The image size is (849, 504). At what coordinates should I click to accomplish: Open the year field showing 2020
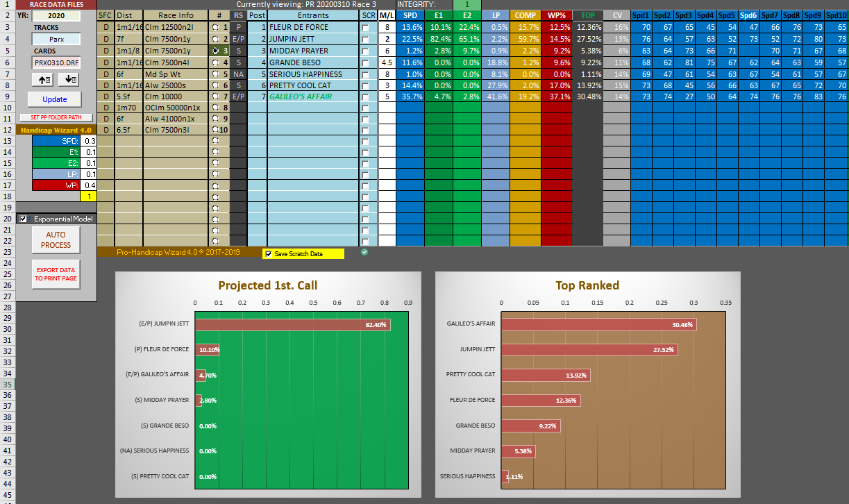pos(56,15)
